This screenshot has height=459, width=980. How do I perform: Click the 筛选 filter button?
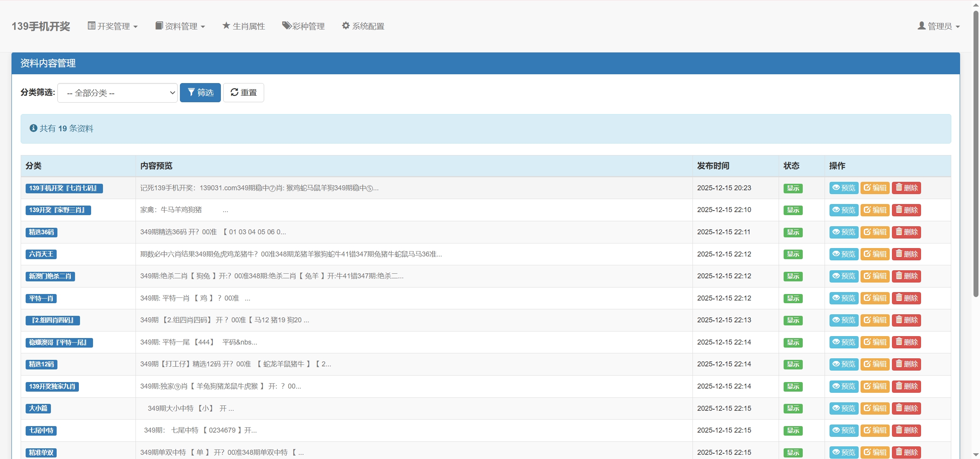200,93
